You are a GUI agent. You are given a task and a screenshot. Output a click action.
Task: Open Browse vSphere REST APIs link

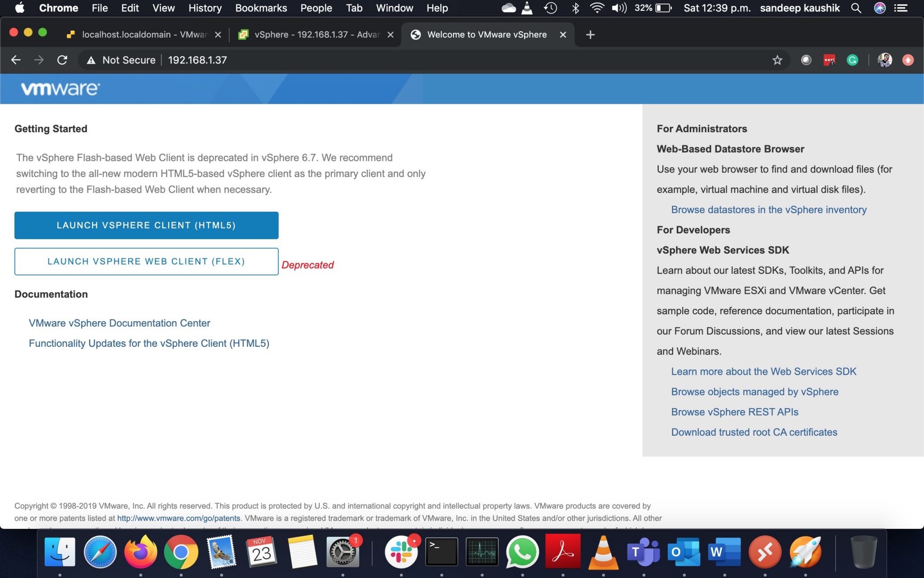735,412
